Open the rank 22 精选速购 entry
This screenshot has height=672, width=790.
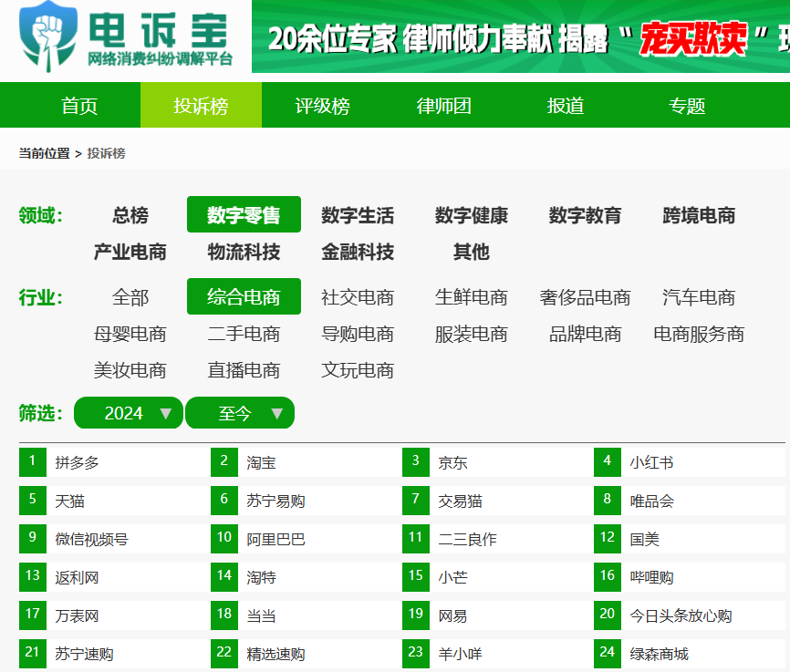[x=306, y=654]
